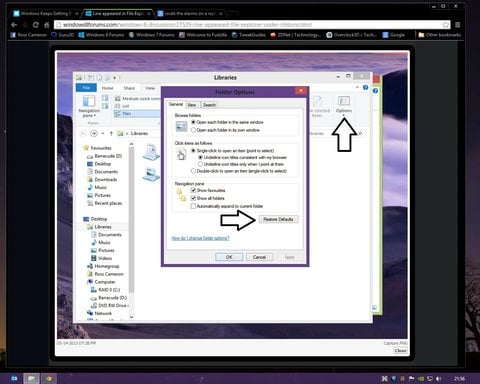Close the "Windows Keeps Getting" browser tab
Screen dimensions: 480x384
click(77, 14)
